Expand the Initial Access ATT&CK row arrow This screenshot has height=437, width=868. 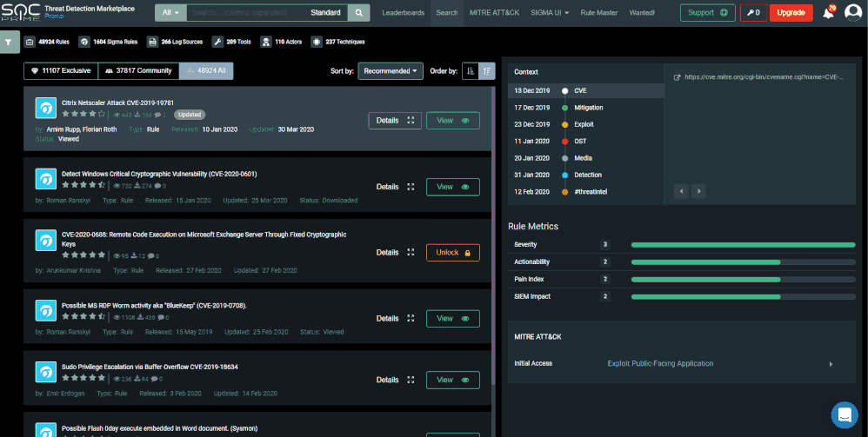[831, 364]
